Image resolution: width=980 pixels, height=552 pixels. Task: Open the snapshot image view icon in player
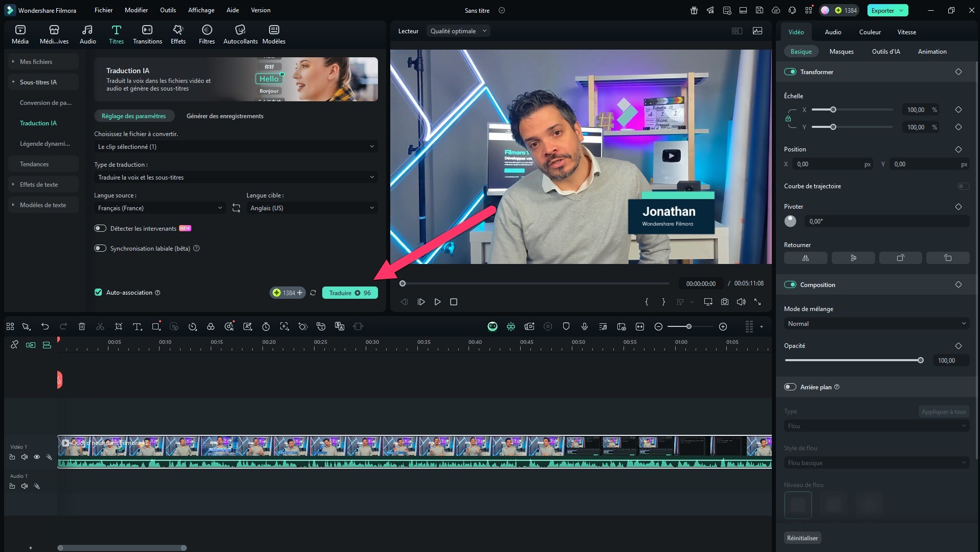[758, 31]
